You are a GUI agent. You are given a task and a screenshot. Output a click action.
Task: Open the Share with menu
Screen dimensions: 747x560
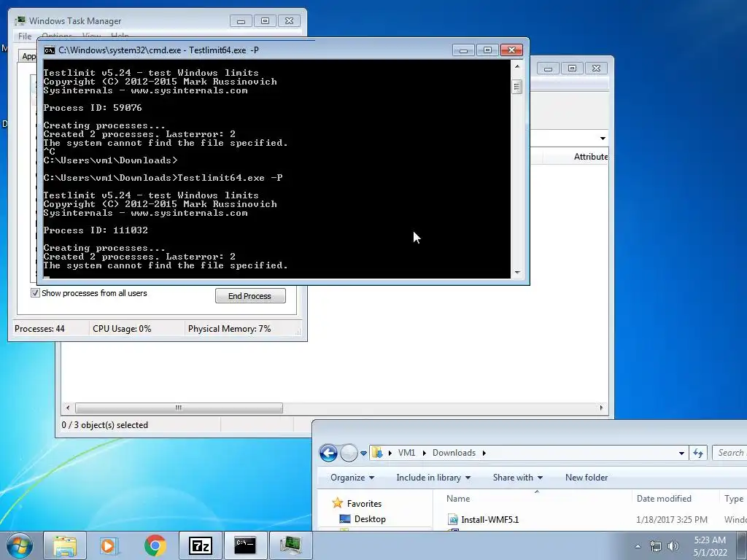click(517, 478)
